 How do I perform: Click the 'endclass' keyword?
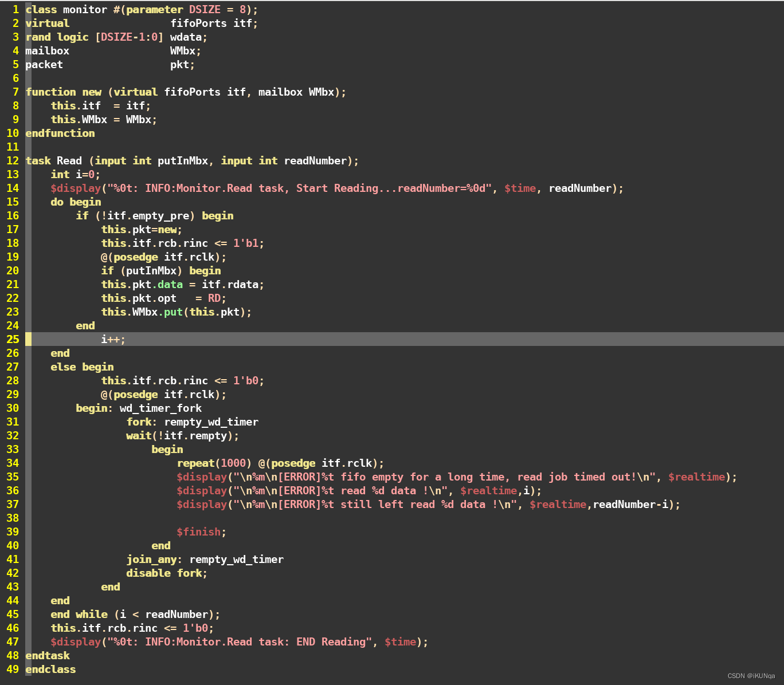coord(50,670)
